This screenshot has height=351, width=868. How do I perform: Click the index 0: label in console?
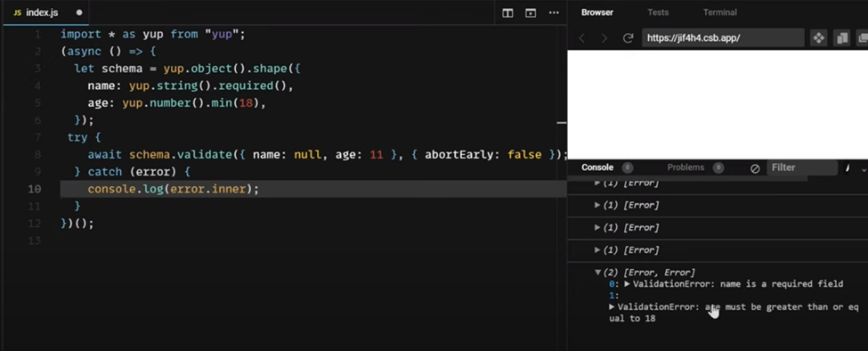coord(614,284)
